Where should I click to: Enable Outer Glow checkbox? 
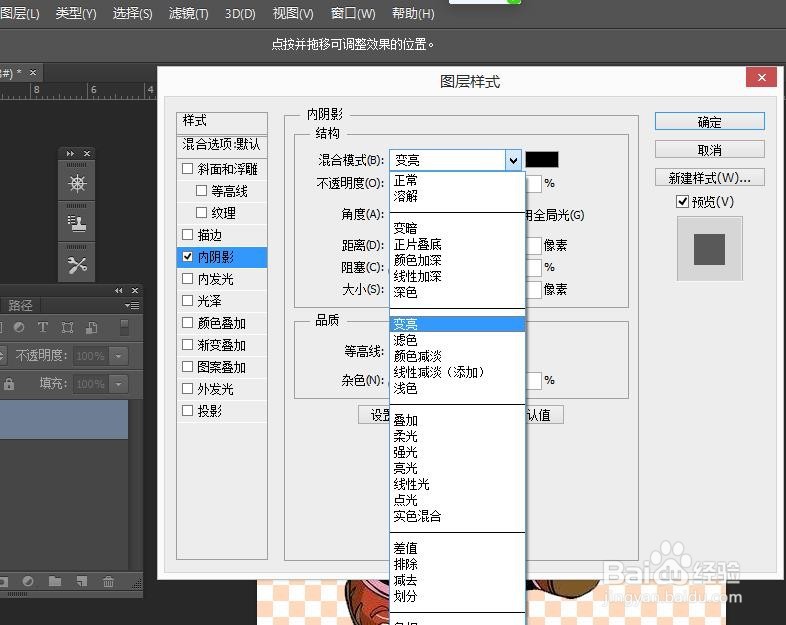(187, 388)
